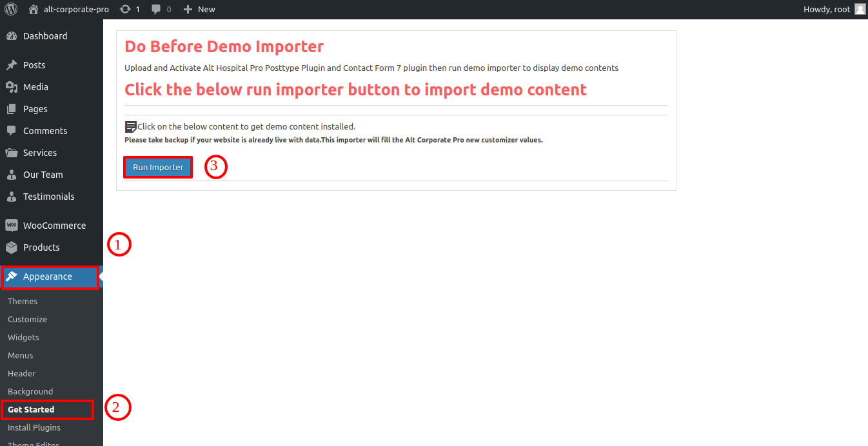Open the Header submenu item
The image size is (868, 446).
tap(21, 374)
